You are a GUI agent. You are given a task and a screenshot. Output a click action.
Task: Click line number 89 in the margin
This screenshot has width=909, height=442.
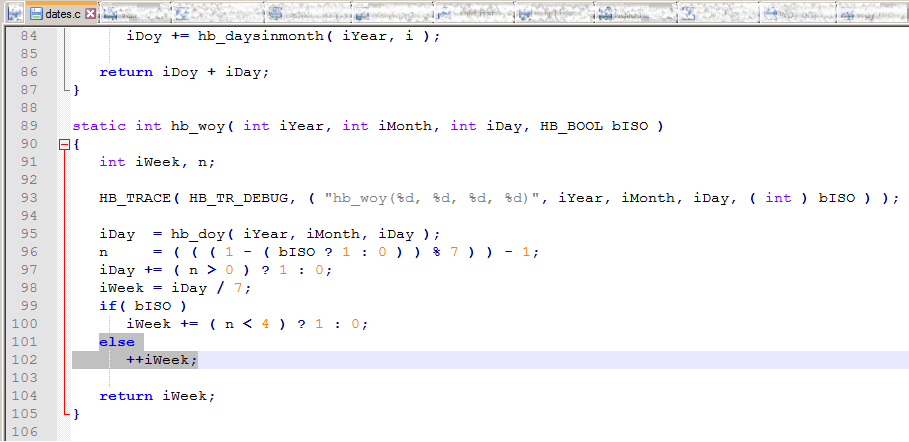28,126
